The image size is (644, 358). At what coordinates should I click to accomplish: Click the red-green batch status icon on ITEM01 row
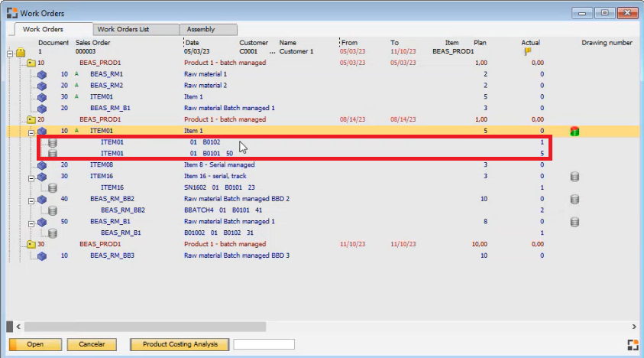pos(574,132)
